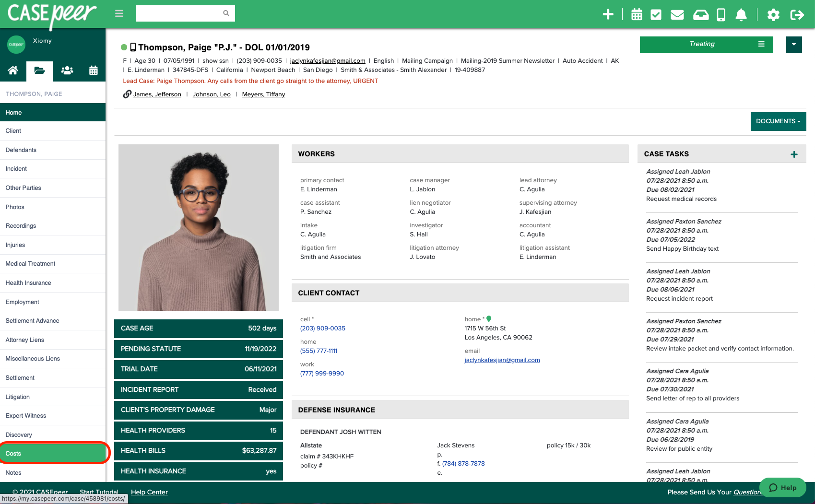The height and width of the screenshot is (504, 815).
Task: Open mail using the envelope icon
Action: tap(677, 14)
